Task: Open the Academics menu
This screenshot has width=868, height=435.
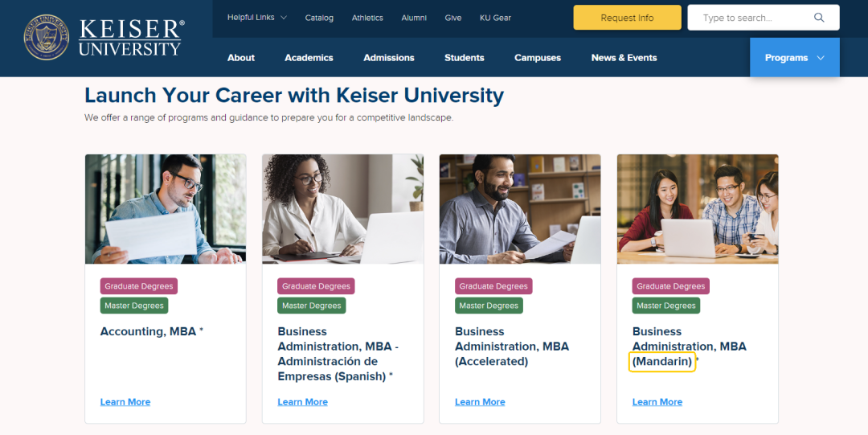Action: pos(309,58)
